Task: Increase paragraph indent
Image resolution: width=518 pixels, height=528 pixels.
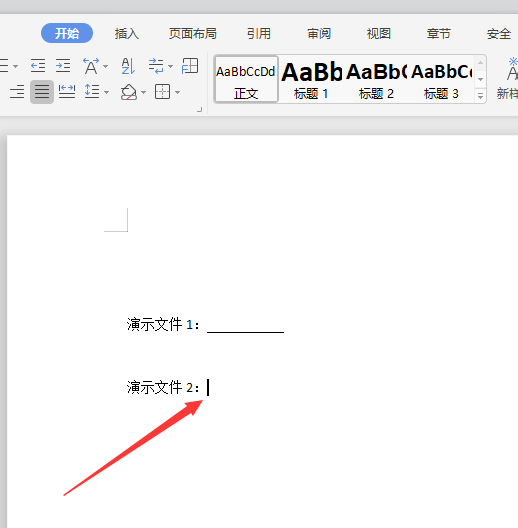Action: (63, 65)
